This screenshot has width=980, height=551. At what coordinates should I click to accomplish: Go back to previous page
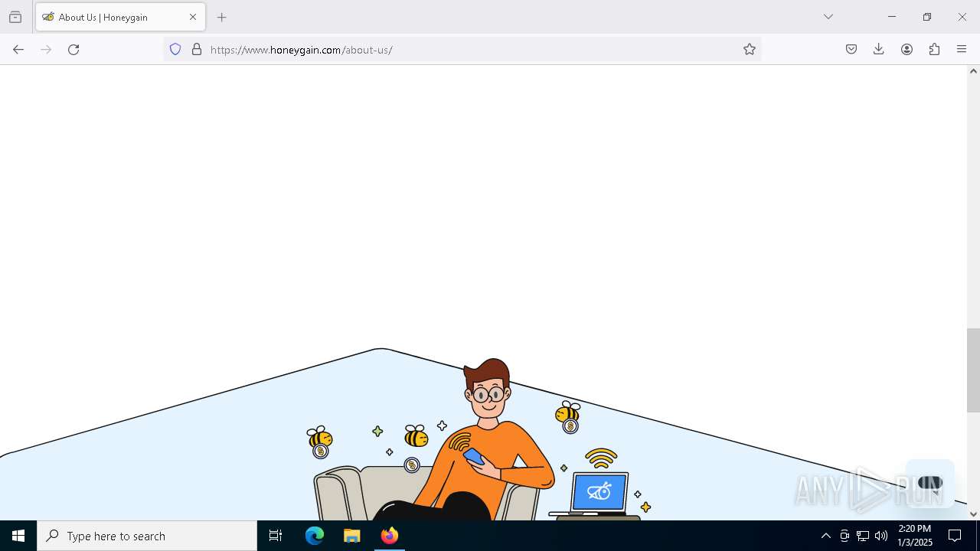(x=18, y=49)
